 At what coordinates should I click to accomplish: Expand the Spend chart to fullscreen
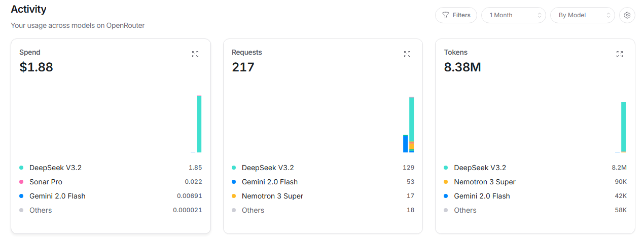(195, 54)
